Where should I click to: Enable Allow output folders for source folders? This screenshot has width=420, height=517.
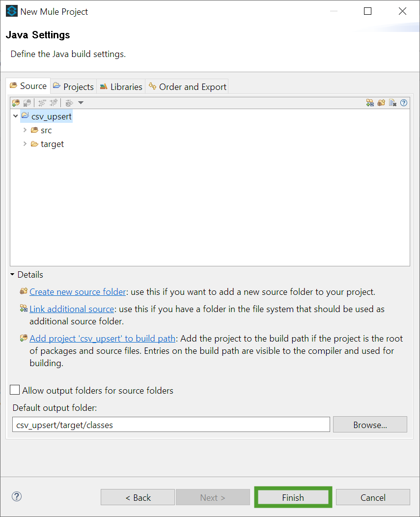pos(15,390)
